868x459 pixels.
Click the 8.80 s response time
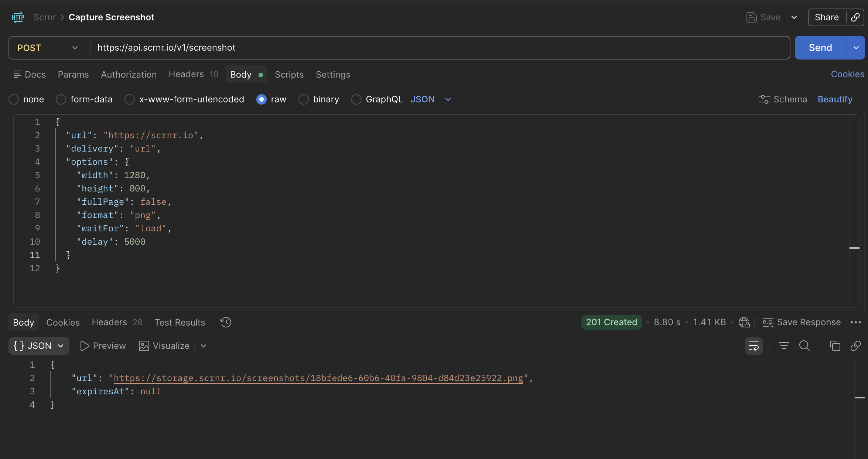point(667,322)
